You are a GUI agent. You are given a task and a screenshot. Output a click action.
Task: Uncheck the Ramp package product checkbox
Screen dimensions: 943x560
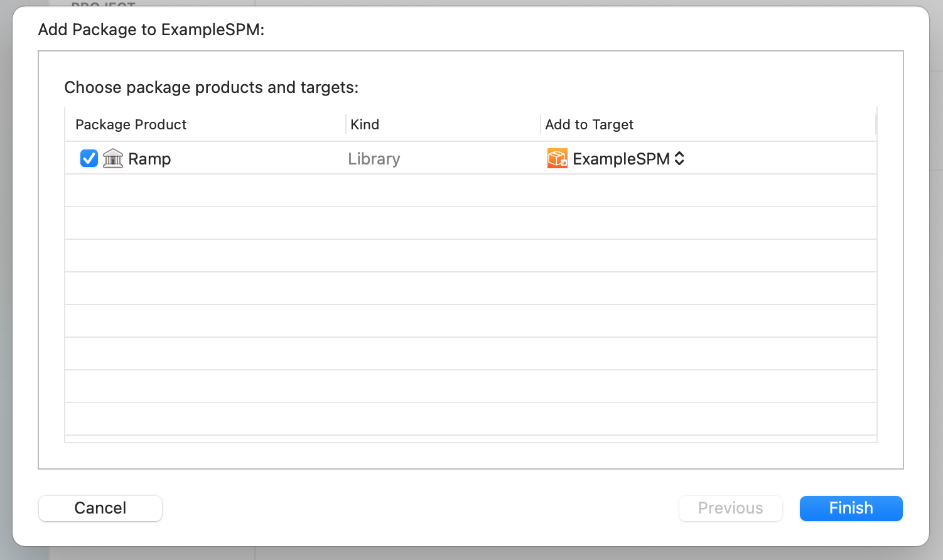[x=89, y=159]
